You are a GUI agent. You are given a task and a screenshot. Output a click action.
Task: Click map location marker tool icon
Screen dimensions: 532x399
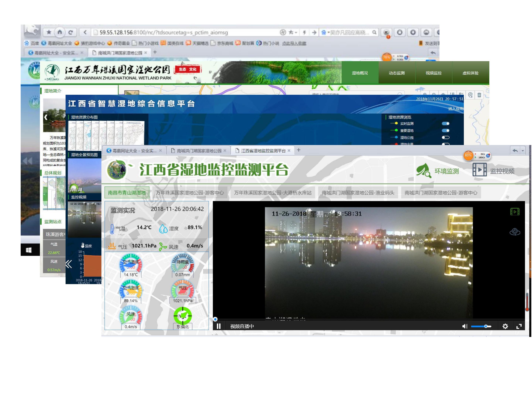point(470,95)
